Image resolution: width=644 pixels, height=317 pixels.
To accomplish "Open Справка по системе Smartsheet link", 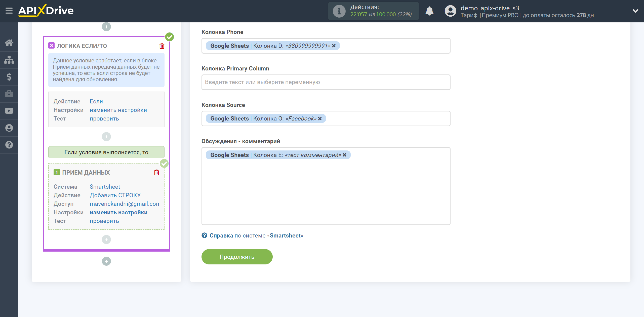I will pos(256,235).
